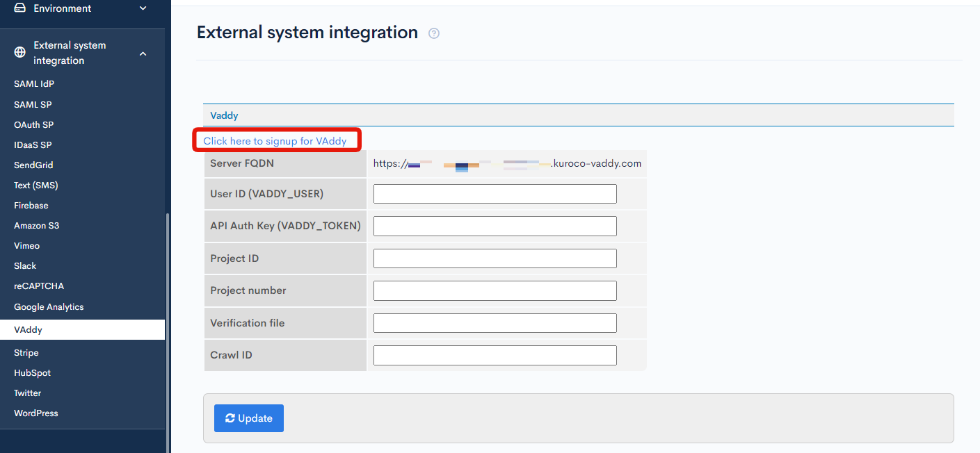Focus the API Auth Key field

[x=495, y=226]
